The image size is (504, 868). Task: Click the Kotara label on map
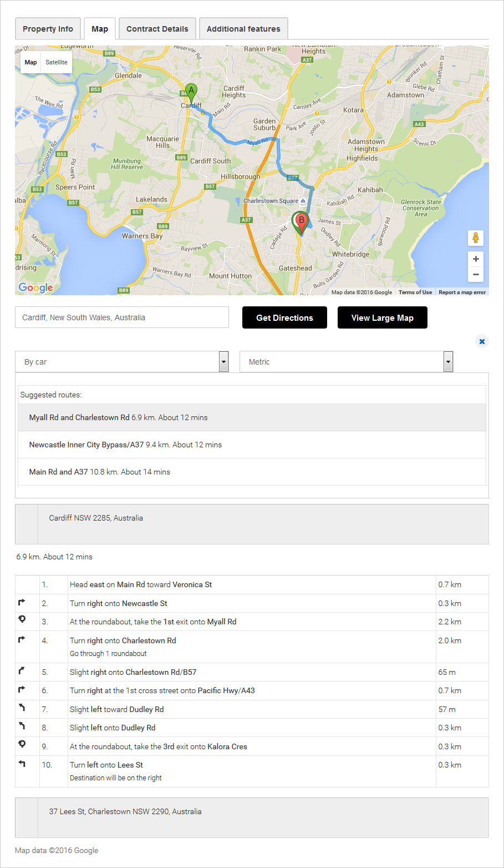353,110
